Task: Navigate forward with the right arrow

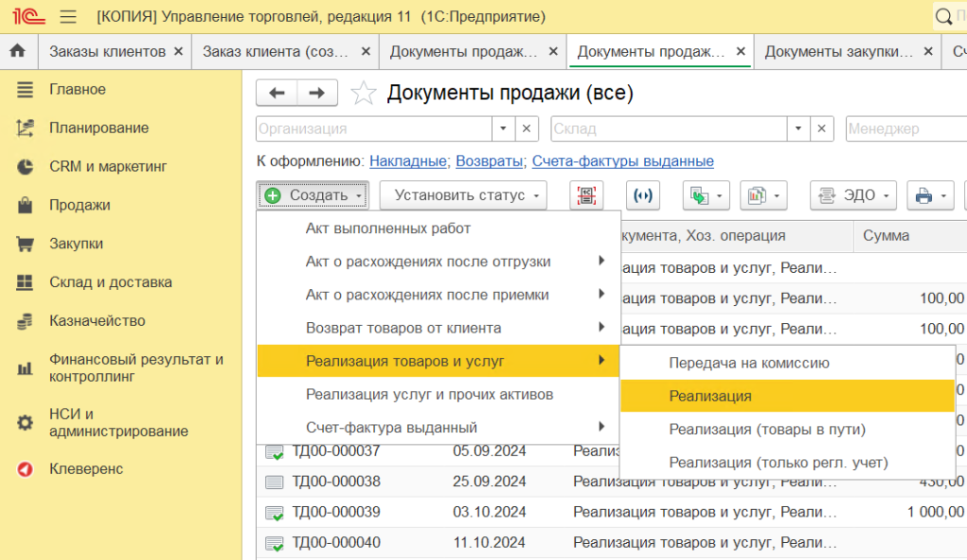Action: [317, 93]
